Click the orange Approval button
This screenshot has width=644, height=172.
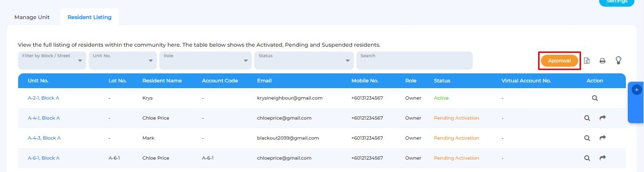[559, 61]
